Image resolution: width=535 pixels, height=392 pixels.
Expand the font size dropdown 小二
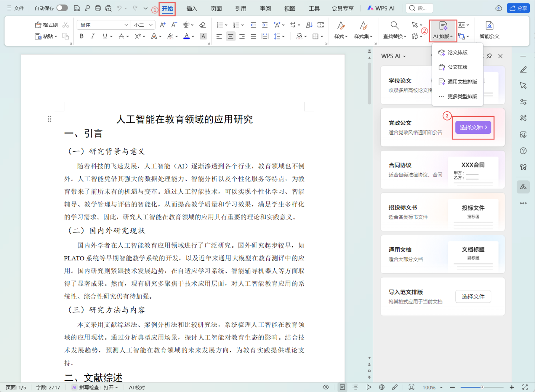click(x=151, y=25)
